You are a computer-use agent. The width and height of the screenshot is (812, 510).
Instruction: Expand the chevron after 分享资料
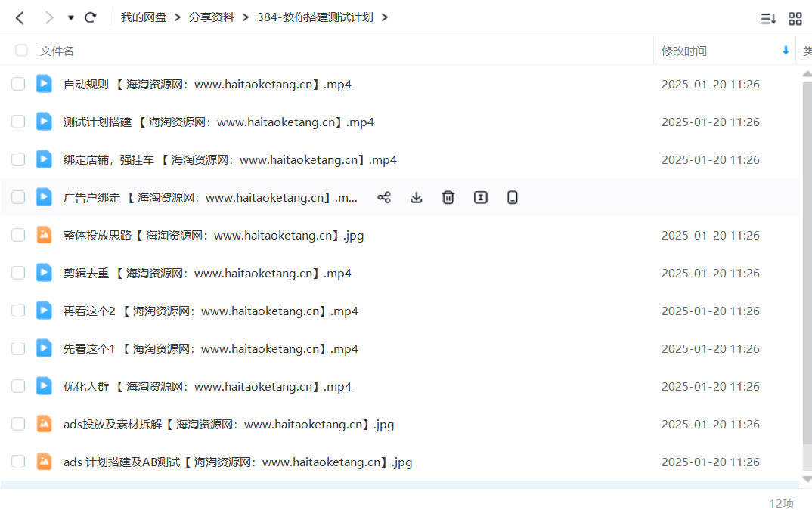tap(246, 17)
